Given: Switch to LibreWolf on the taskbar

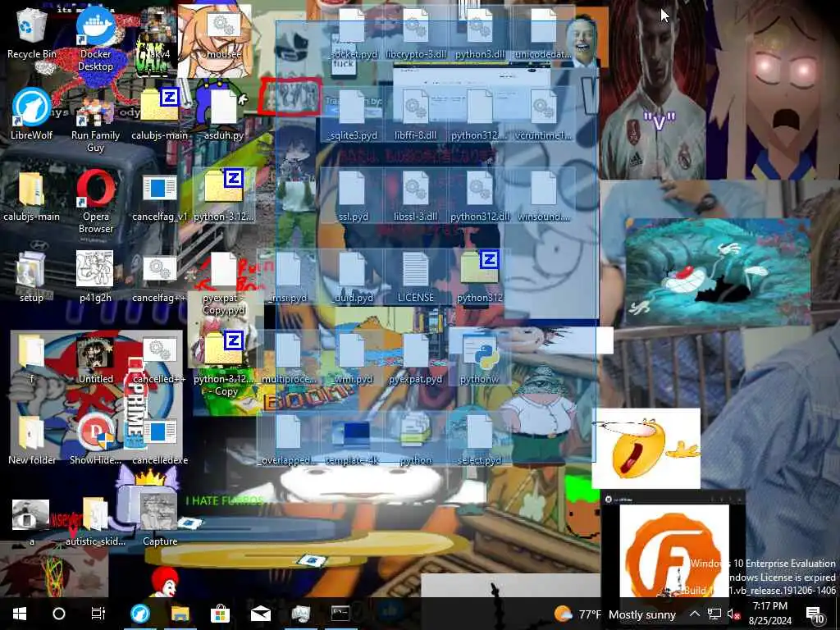Looking at the screenshot, I should click(x=140, y=614).
